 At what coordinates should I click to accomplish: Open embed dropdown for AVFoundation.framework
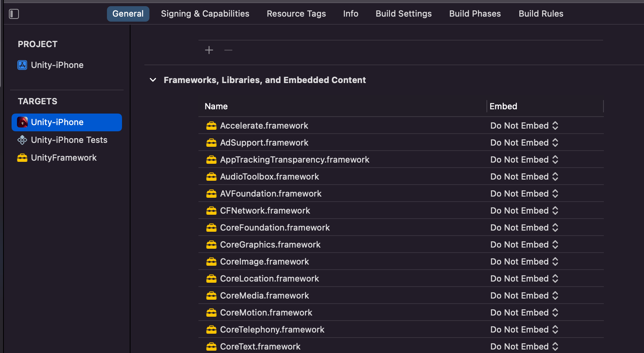(x=524, y=193)
